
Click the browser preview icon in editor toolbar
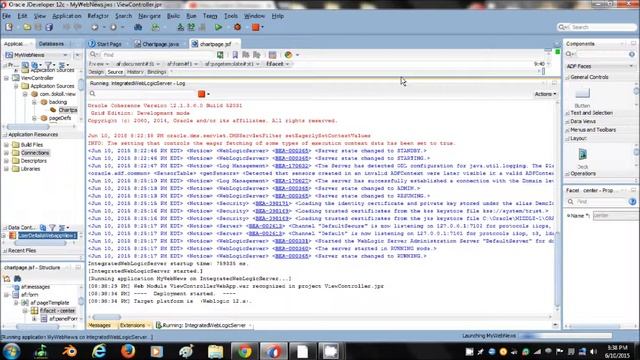(x=288, y=55)
